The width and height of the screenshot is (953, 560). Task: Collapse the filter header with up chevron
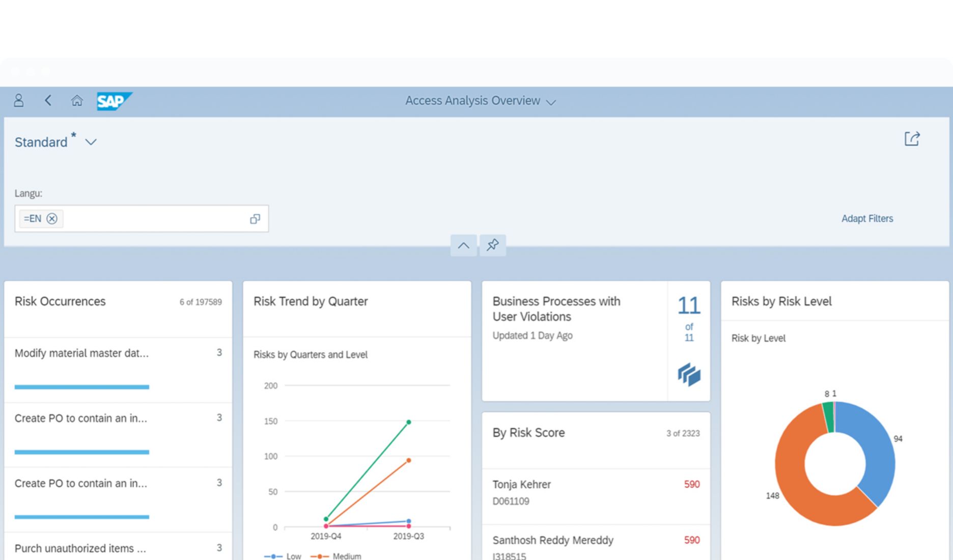(x=463, y=245)
